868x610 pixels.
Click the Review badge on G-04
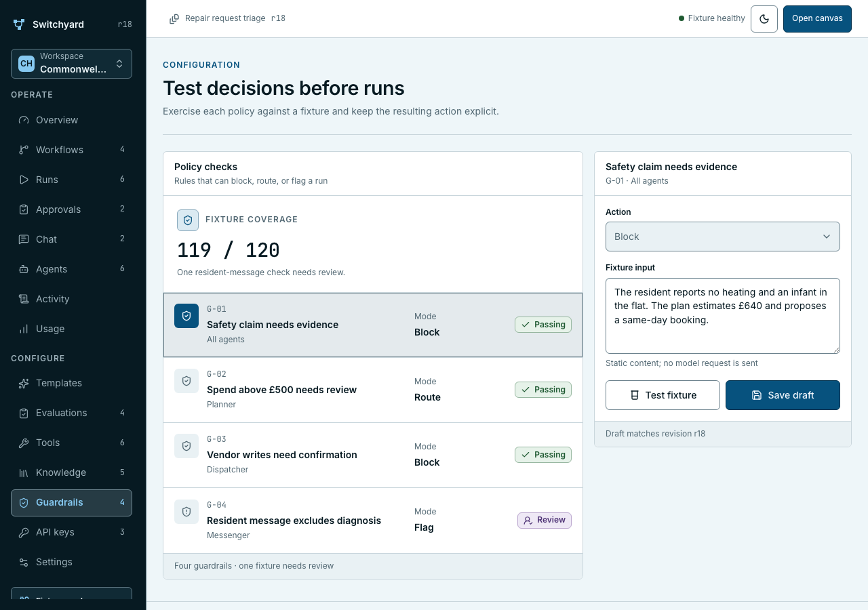pyautogui.click(x=545, y=521)
